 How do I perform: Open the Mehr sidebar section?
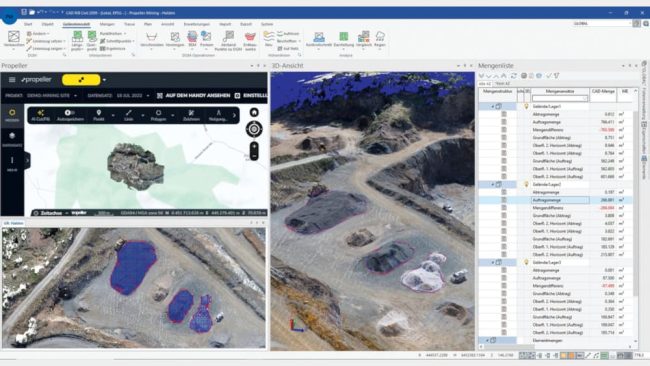point(12,164)
